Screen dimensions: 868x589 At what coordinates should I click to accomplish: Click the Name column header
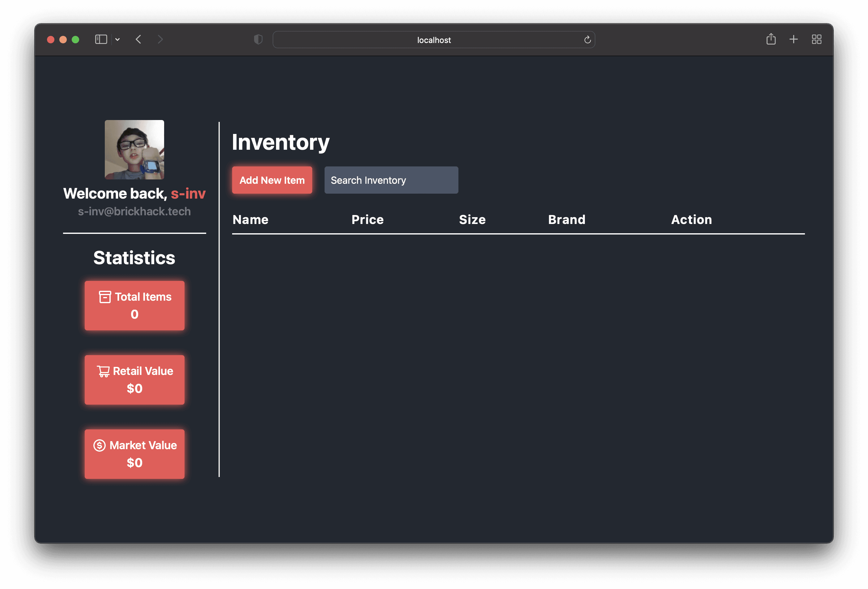click(x=250, y=219)
